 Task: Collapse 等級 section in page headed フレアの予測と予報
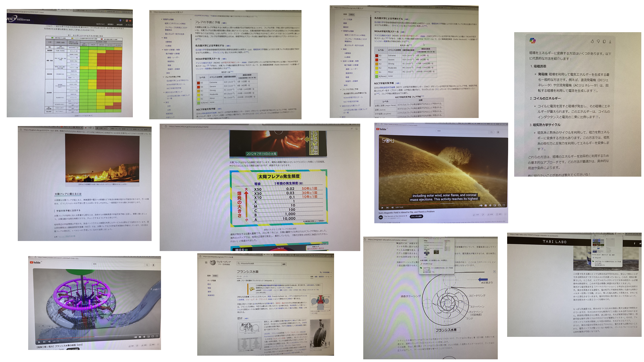tap(162, 38)
